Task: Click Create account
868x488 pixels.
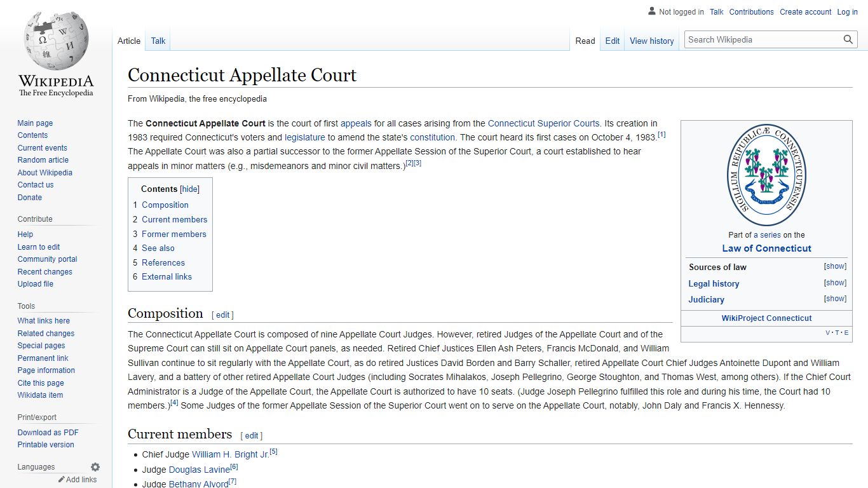Action: click(x=806, y=12)
